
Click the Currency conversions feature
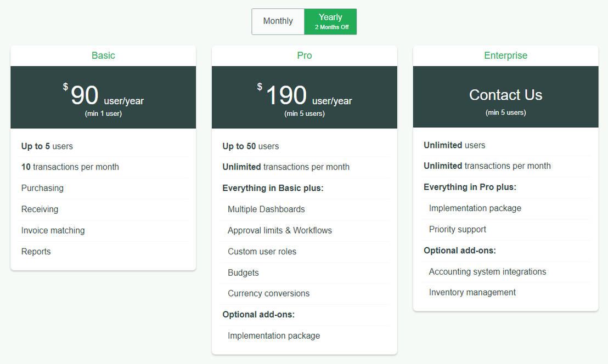pos(268,293)
